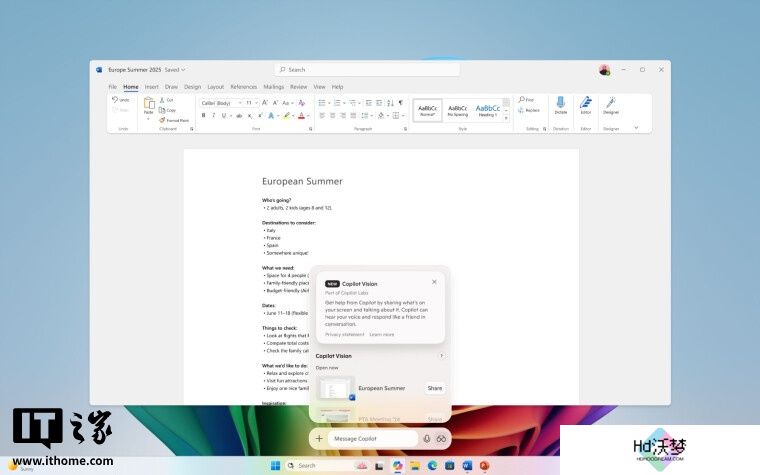The width and height of the screenshot is (760, 475).
Task: Open Copilot from the taskbar
Action: tap(397, 466)
